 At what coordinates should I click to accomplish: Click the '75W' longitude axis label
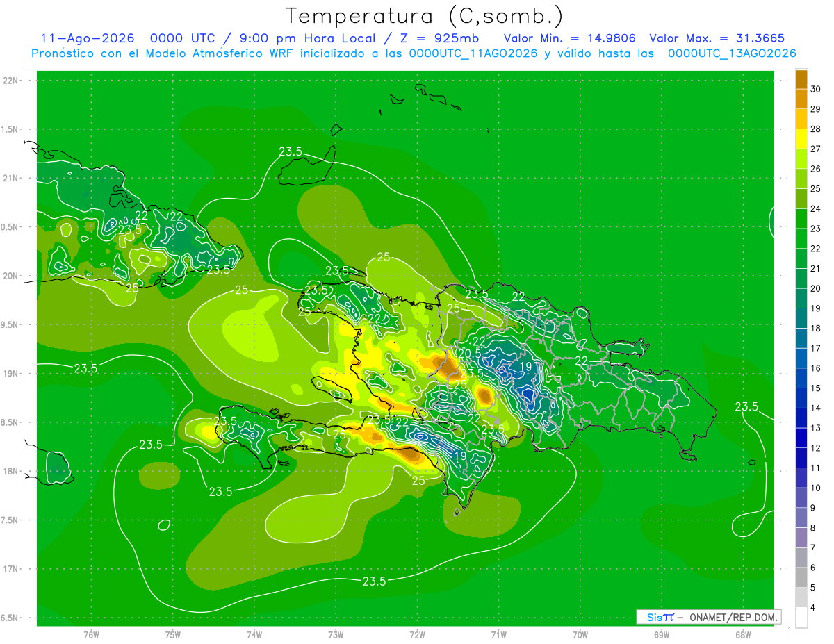pyautogui.click(x=173, y=635)
